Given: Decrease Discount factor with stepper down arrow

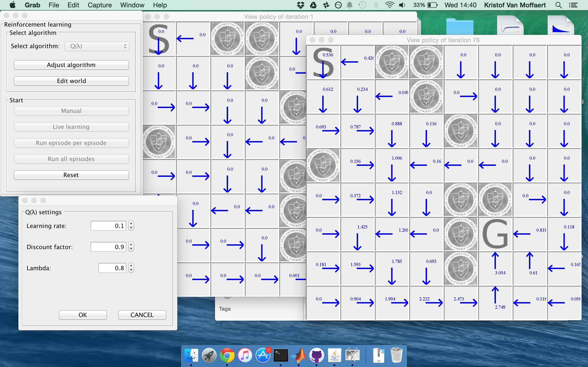Looking at the screenshot, I should [131, 249].
